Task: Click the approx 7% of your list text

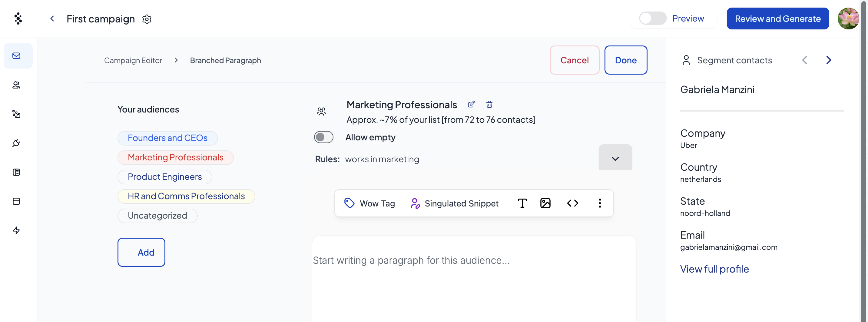Action: pos(441,120)
